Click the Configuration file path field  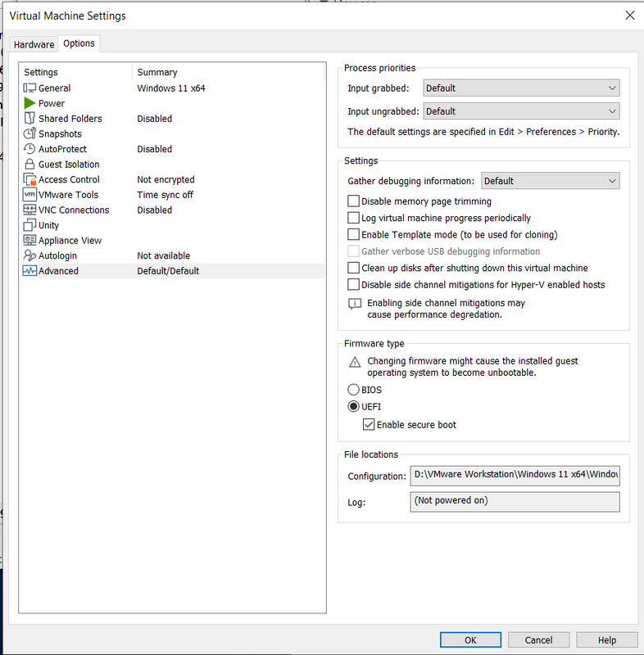point(515,476)
